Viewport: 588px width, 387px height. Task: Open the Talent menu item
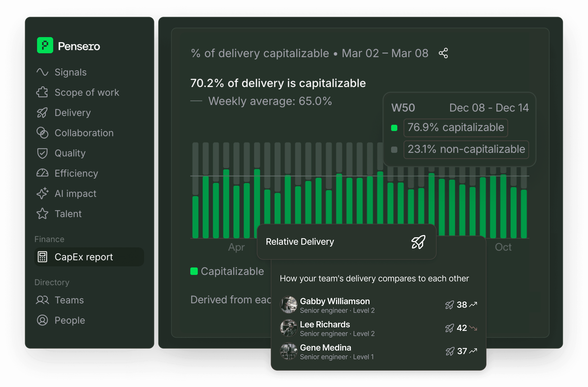coord(68,214)
